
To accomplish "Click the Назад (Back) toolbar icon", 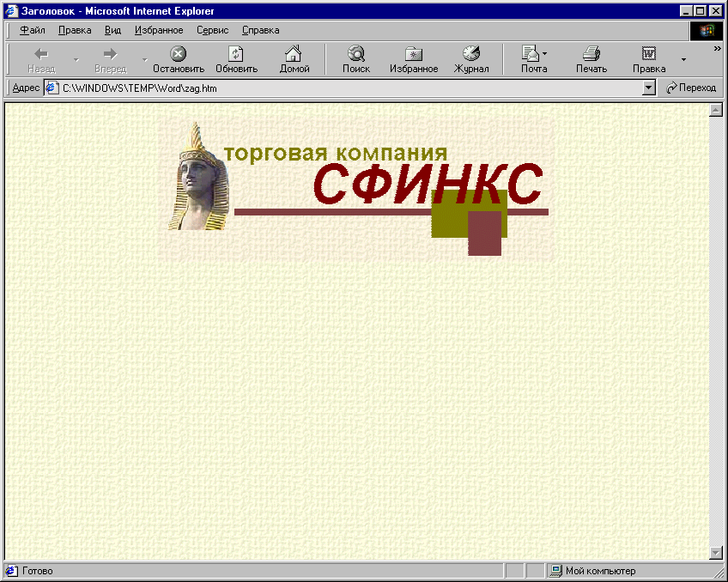I will click(41, 54).
